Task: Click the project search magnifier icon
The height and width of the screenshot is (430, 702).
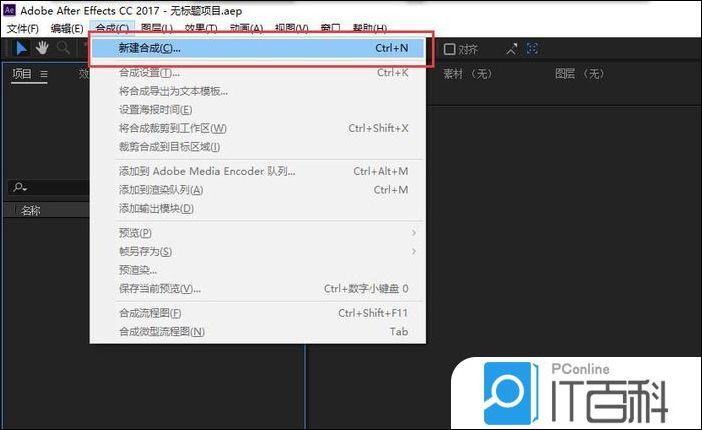Action: coord(20,187)
